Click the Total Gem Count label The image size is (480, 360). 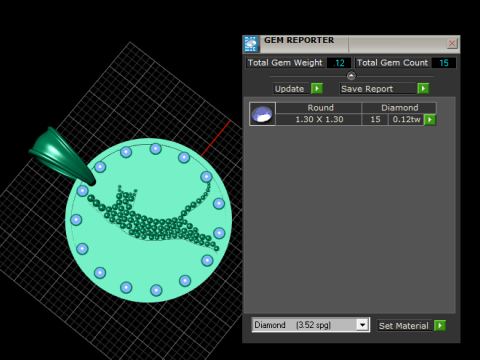tap(392, 63)
